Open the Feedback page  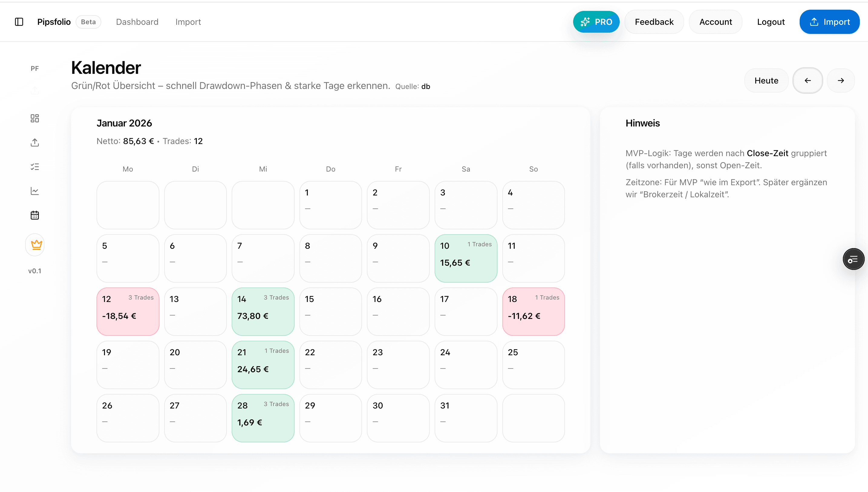(x=654, y=21)
